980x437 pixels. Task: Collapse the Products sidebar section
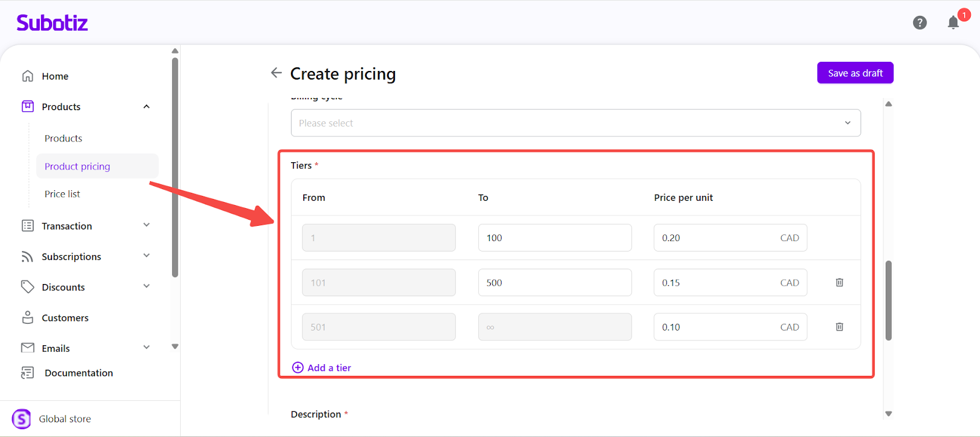(146, 106)
